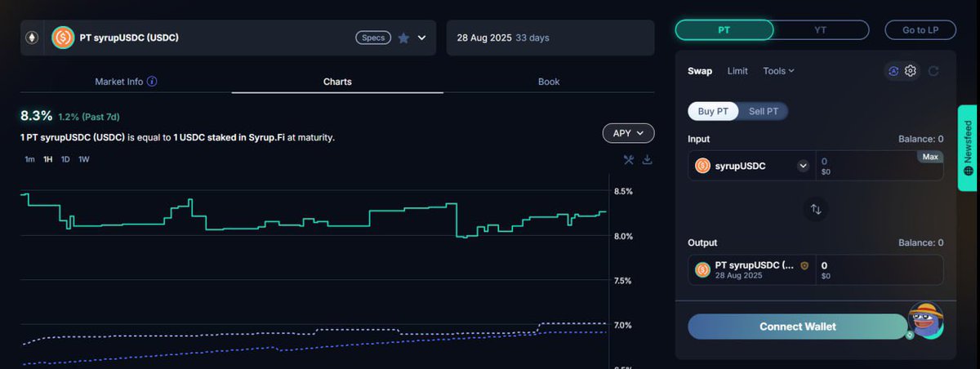Click the syrupUSDC input token logo
Screen dimensions: 980x369
pyautogui.click(x=702, y=166)
